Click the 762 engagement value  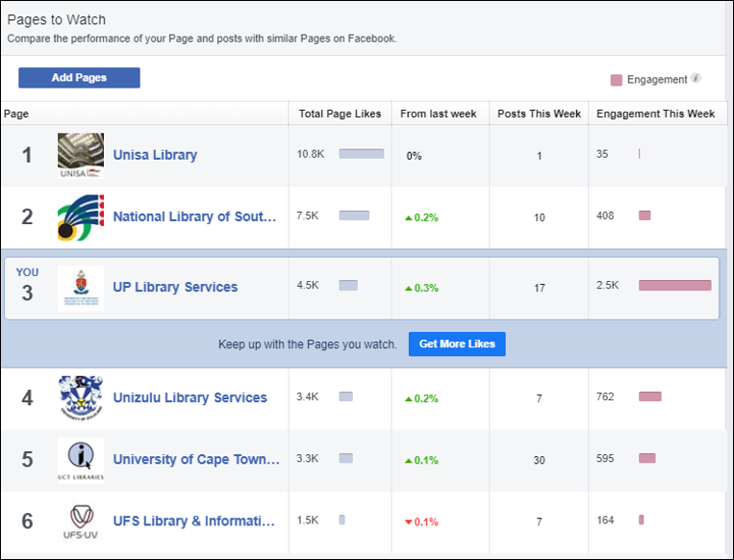point(605,396)
